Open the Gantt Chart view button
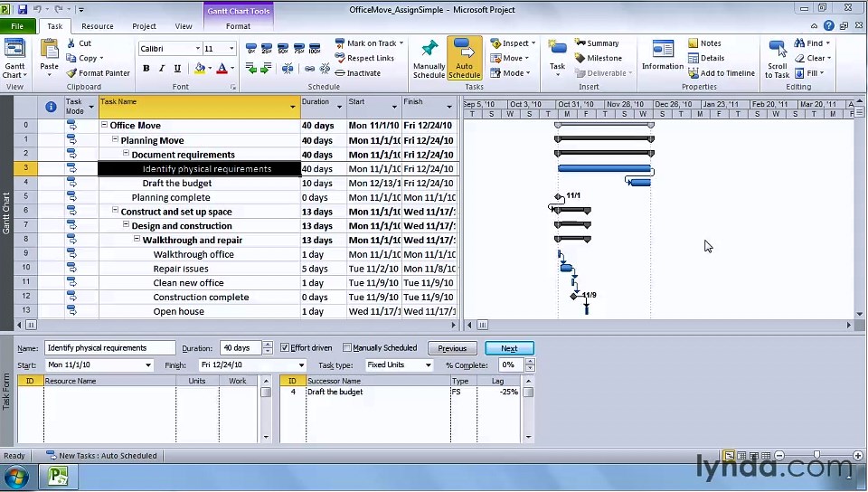 [14, 58]
